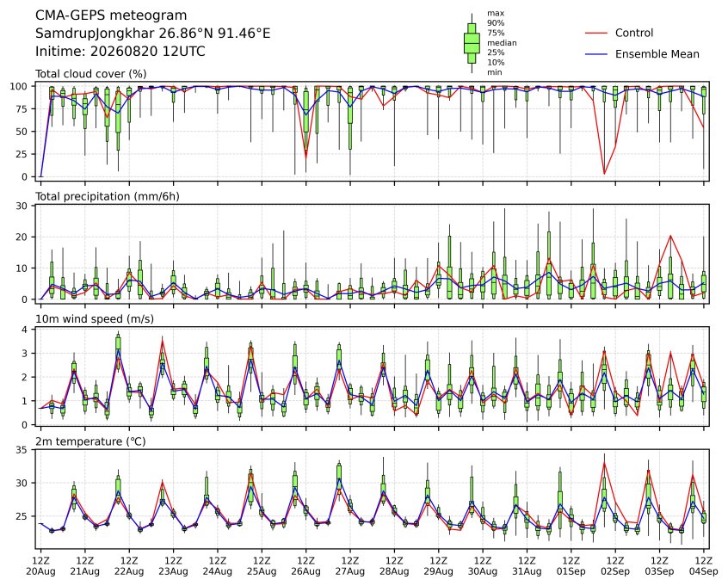
Task: Click the blue Ensemble Mean legend line
Action: [x=596, y=54]
